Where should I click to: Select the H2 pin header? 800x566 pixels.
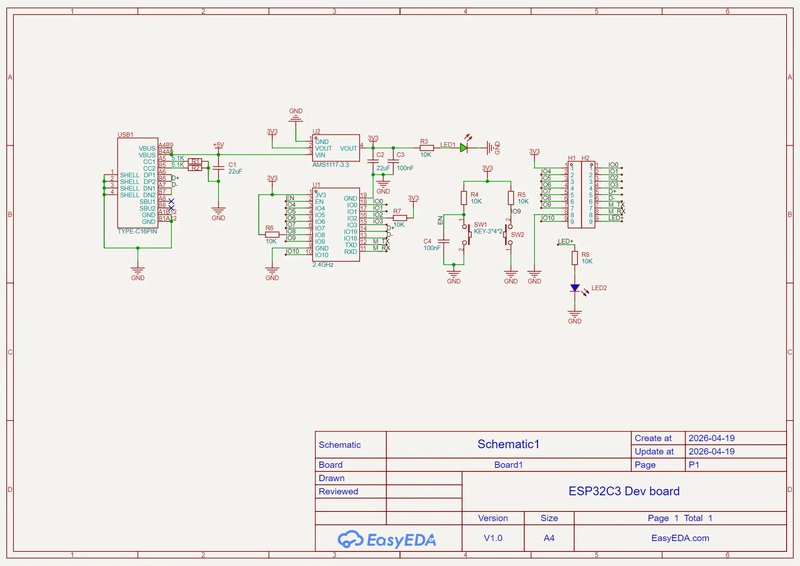click(x=588, y=195)
